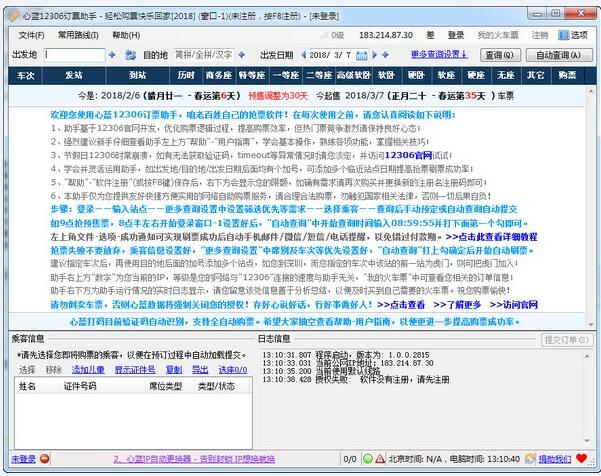Click the >>了解更多 link

coord(457,304)
